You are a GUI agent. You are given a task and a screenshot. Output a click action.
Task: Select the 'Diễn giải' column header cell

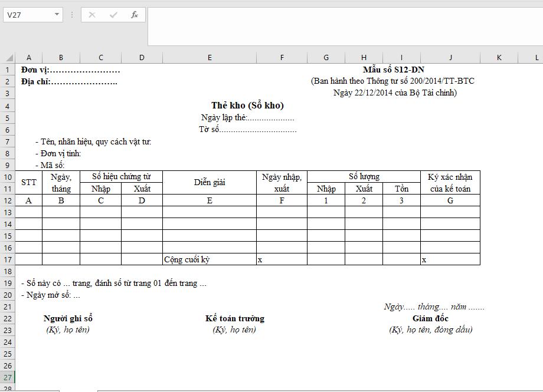coord(210,182)
